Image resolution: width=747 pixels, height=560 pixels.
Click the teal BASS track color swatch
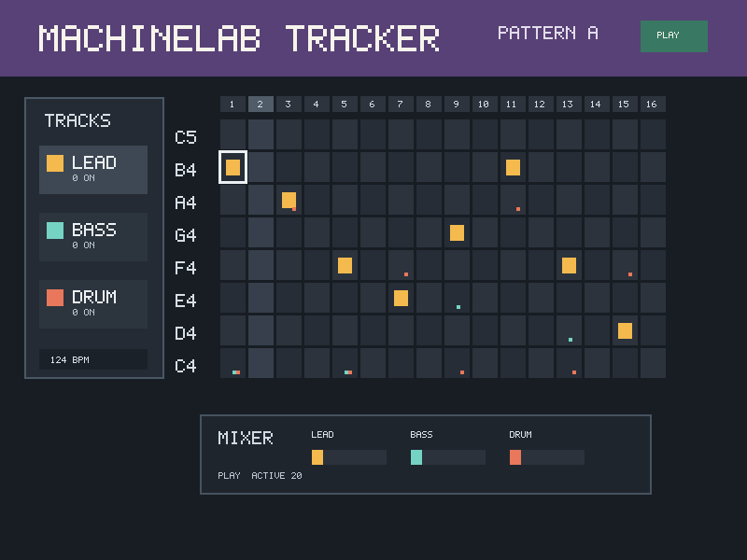55,230
